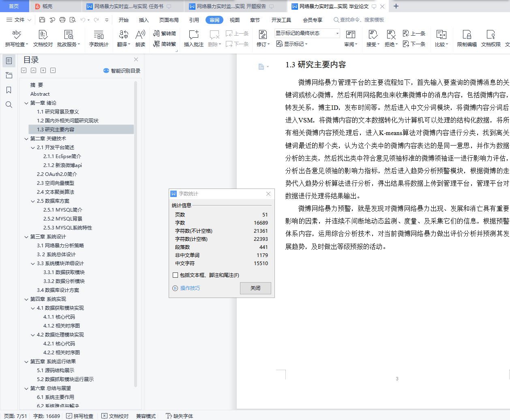Click the 接受 accept change icon
510x420 pixels.
(373, 39)
